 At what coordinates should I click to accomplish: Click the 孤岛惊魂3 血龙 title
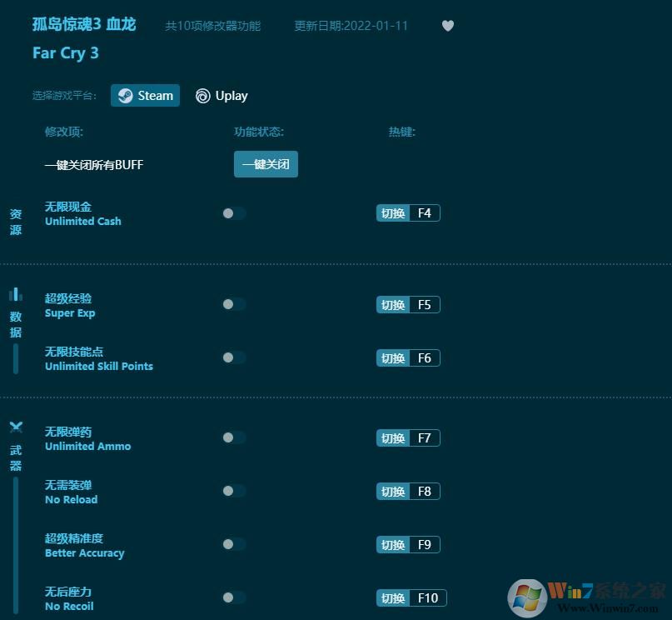click(84, 24)
